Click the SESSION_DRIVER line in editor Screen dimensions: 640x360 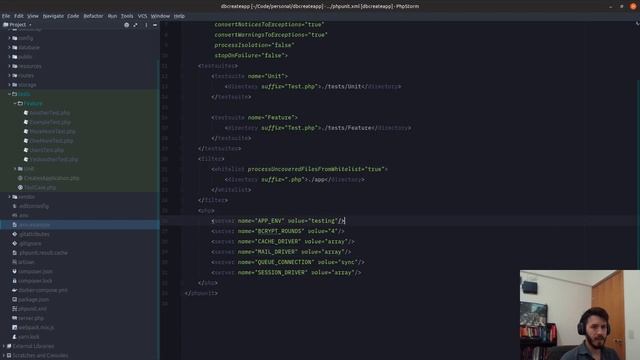click(x=287, y=273)
